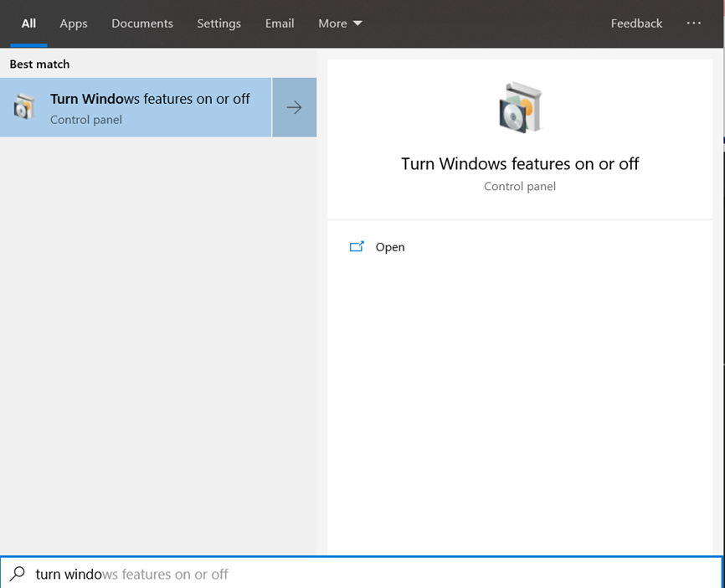Click the Open launch icon
The height and width of the screenshot is (588, 725).
(357, 246)
